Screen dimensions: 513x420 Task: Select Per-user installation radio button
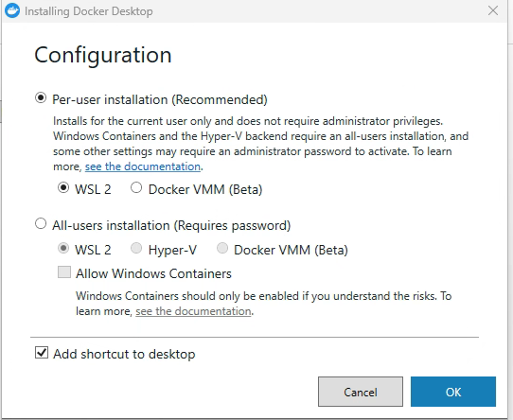point(41,97)
